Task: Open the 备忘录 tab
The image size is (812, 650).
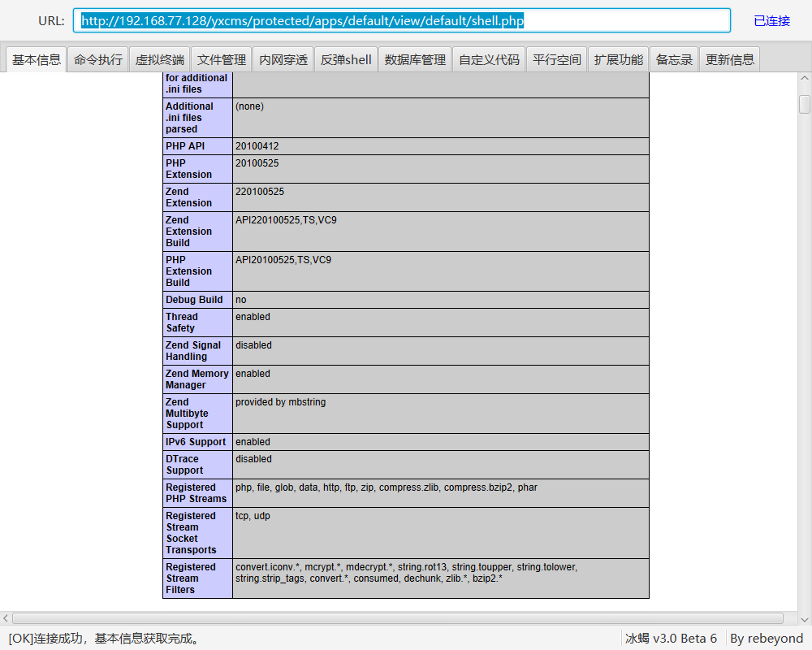Action: [674, 58]
